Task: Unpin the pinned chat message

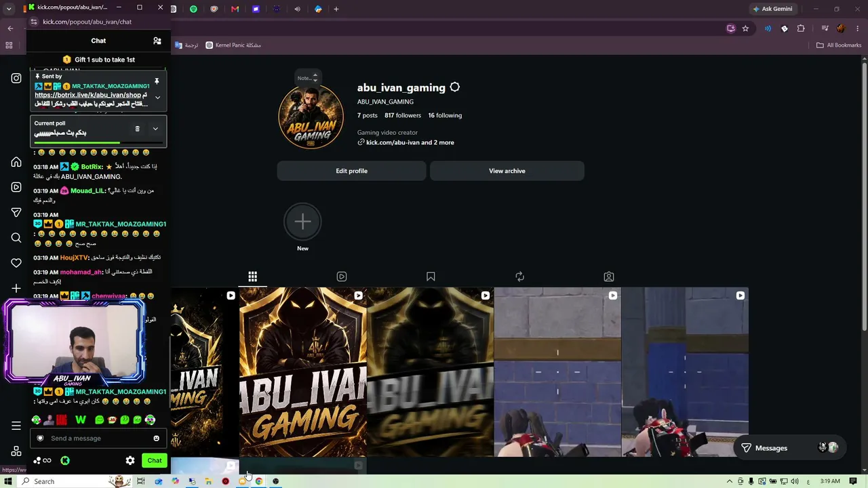Action: (157, 81)
